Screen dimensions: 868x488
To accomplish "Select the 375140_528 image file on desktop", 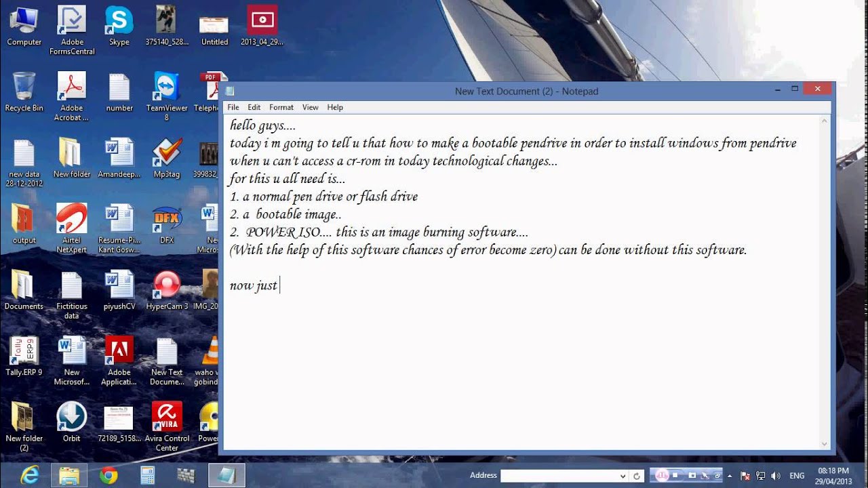I will pyautogui.click(x=167, y=26).
